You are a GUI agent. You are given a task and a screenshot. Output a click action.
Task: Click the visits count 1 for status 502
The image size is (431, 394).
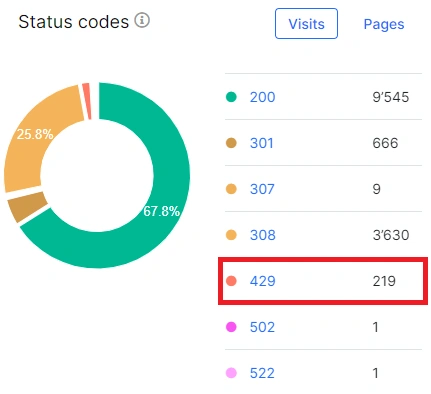[376, 327]
